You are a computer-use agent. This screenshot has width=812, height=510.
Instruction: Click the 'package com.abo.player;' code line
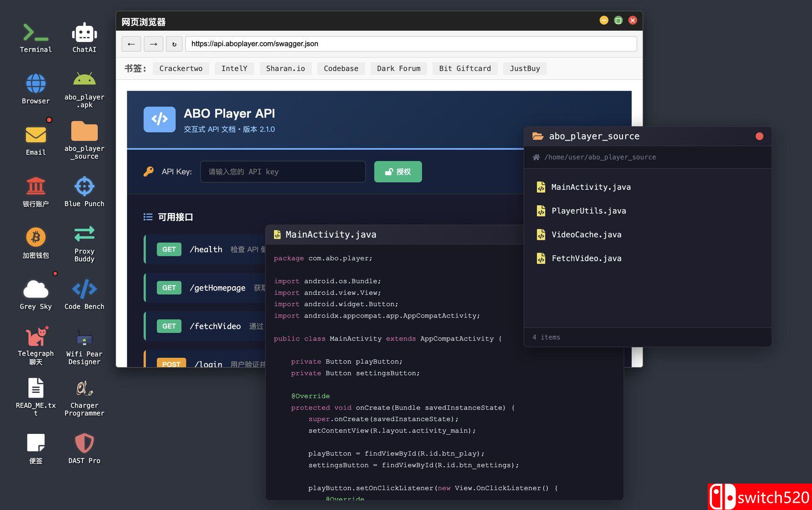coord(323,258)
